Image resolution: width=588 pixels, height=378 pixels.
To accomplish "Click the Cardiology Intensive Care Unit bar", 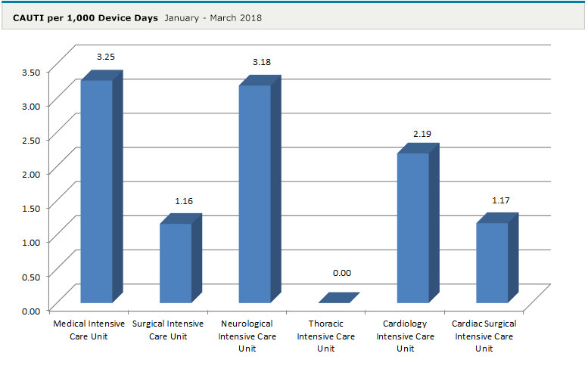I will (x=412, y=227).
